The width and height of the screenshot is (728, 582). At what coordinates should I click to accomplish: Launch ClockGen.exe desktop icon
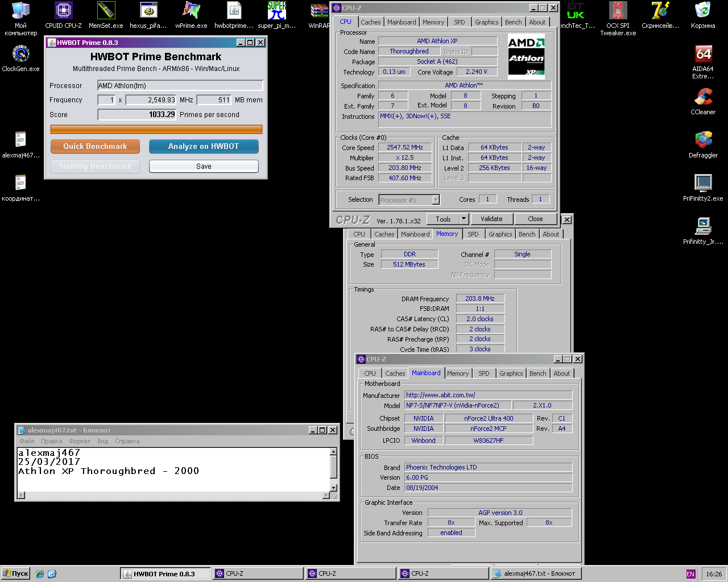20,59
